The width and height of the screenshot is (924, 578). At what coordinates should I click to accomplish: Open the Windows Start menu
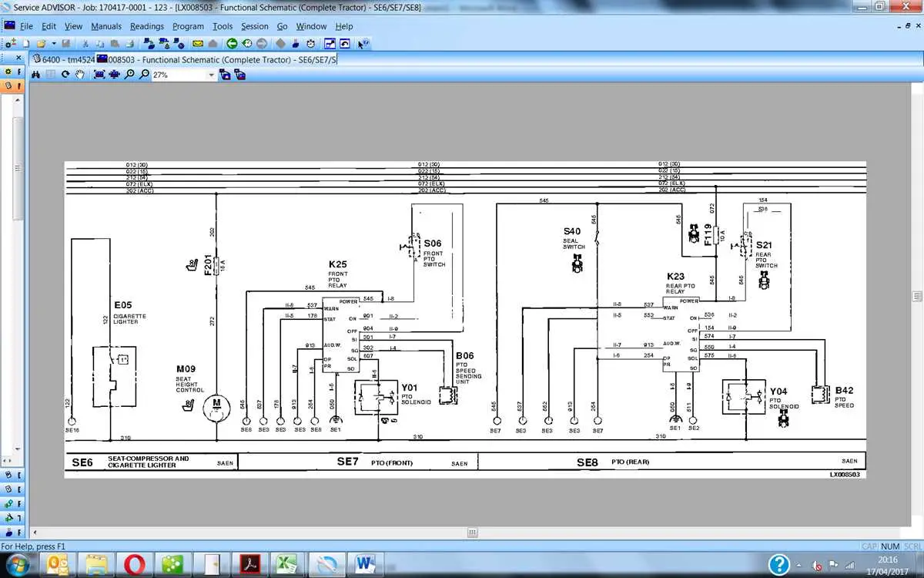click(x=17, y=564)
